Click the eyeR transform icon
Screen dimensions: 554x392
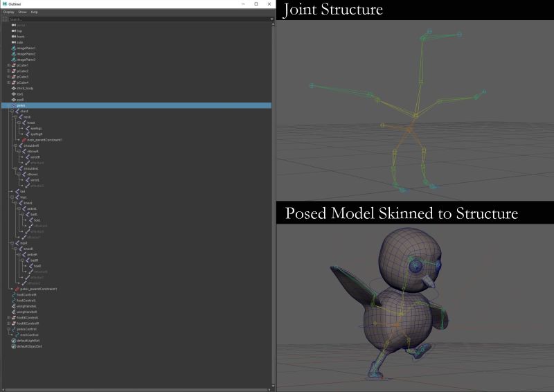pyautogui.click(x=14, y=100)
